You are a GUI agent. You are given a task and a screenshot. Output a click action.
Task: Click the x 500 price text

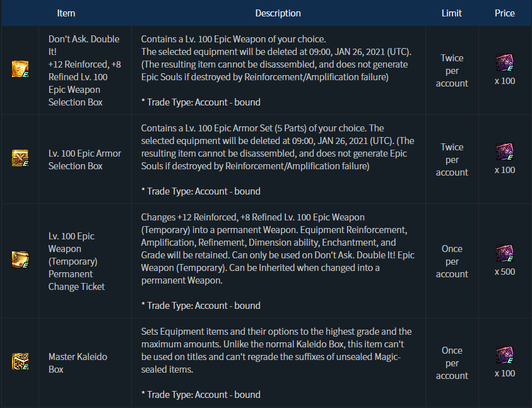coord(504,272)
